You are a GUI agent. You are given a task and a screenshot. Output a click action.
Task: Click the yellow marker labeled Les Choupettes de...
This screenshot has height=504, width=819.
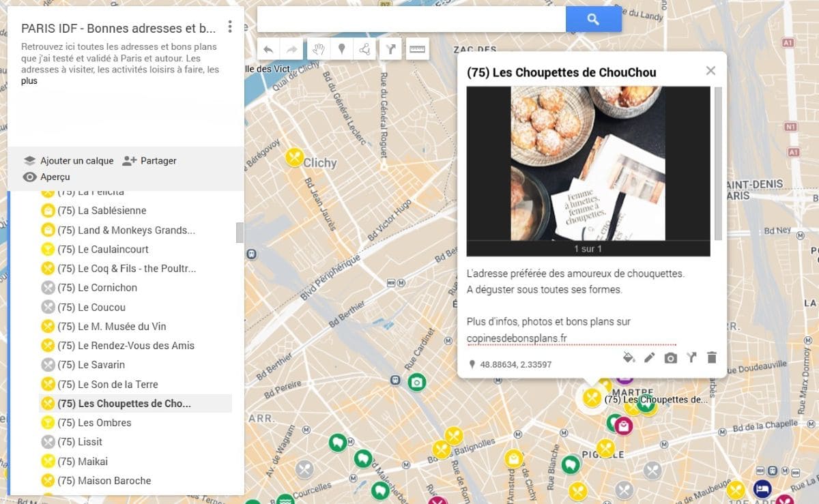coord(592,398)
